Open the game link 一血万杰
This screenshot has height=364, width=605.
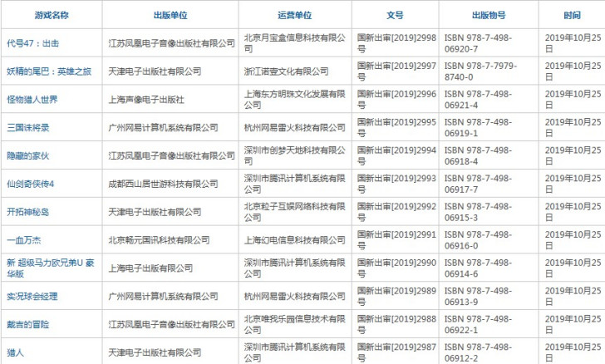tap(23, 240)
